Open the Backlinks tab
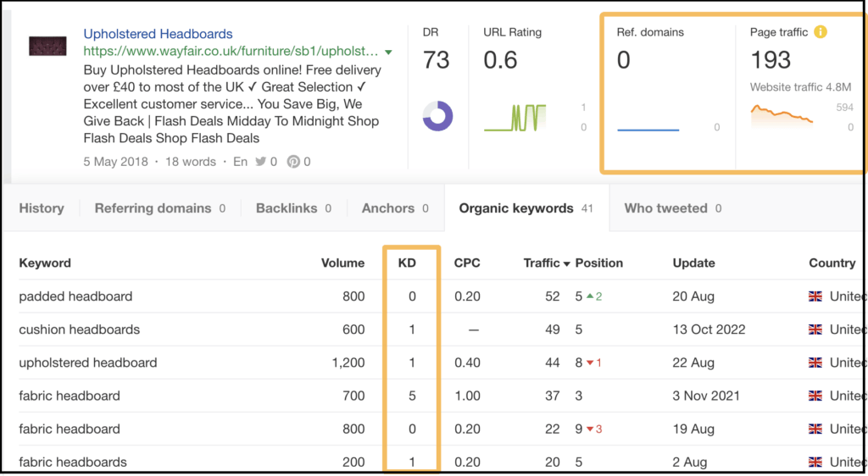The image size is (868, 476). (293, 208)
